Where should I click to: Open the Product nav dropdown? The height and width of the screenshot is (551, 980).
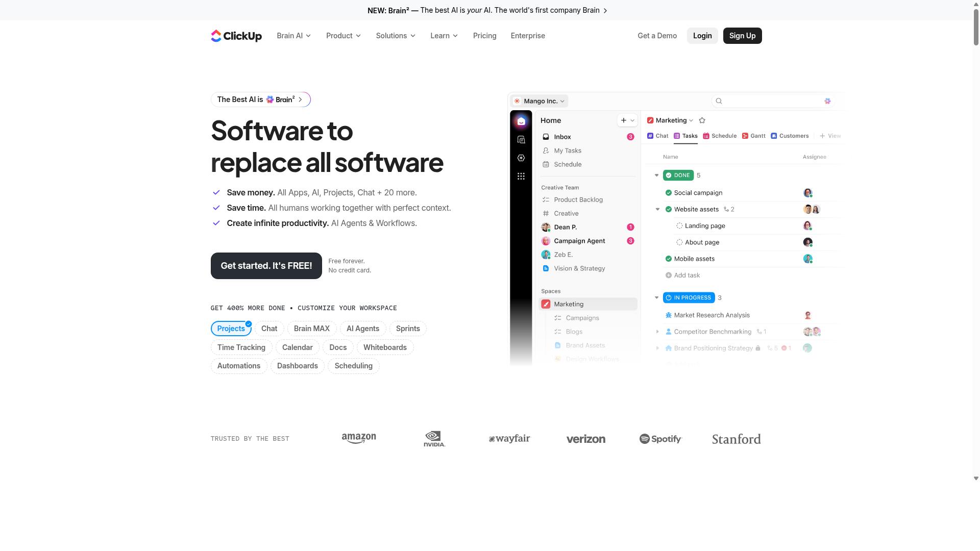344,36
